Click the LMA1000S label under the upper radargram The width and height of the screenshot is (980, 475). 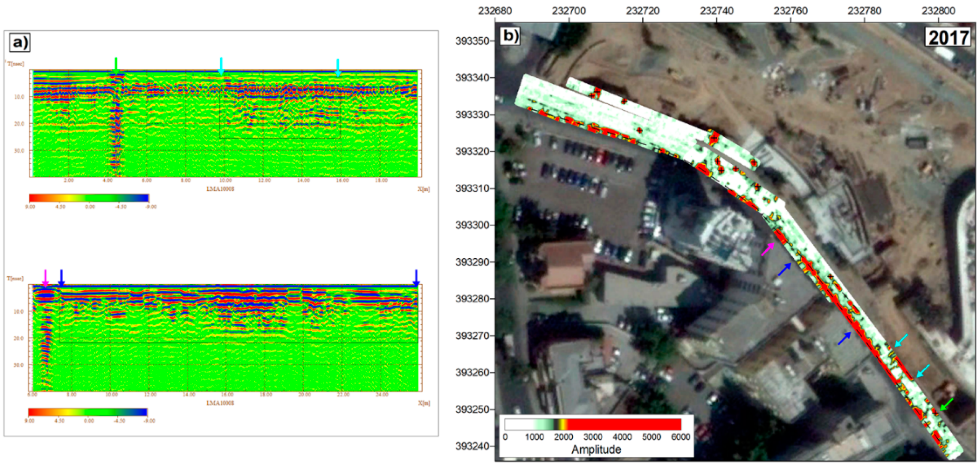(x=220, y=189)
